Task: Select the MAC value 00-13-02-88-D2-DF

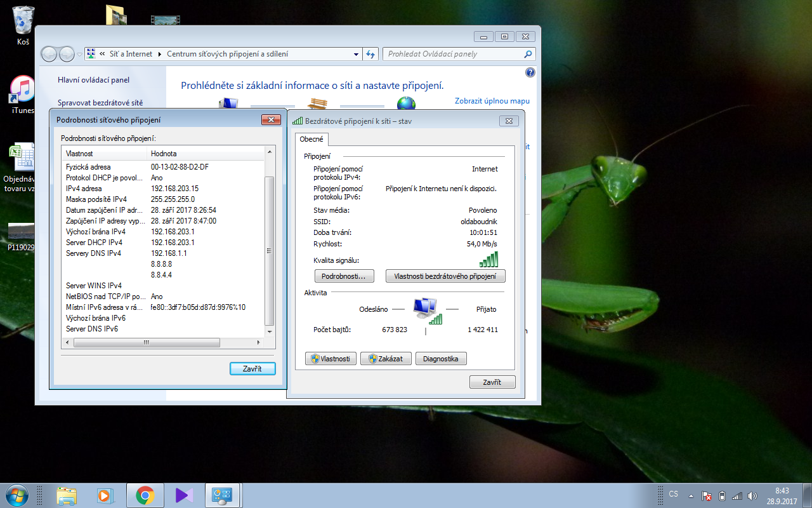Action: (180, 167)
